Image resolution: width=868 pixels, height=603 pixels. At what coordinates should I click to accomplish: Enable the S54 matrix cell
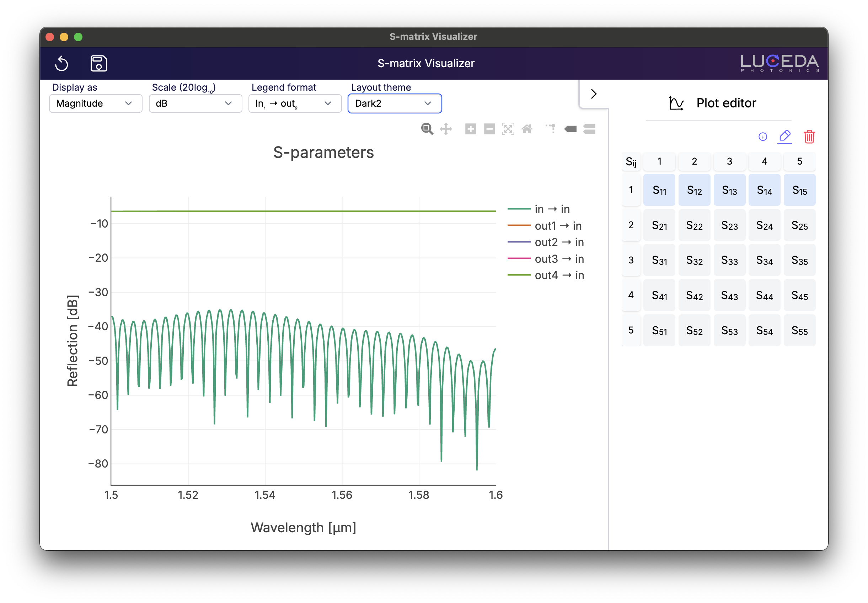764,331
